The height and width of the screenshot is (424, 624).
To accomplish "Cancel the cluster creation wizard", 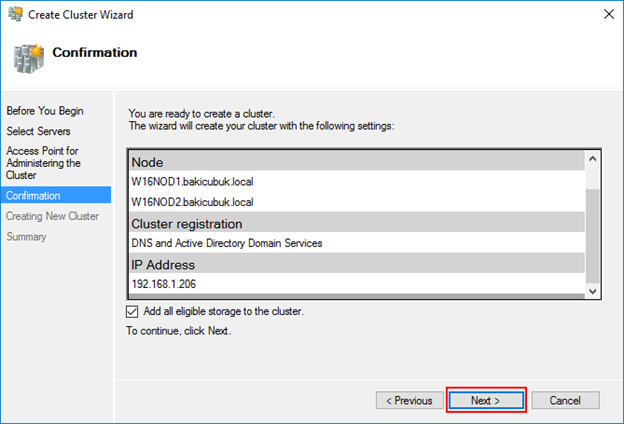I will [x=565, y=400].
